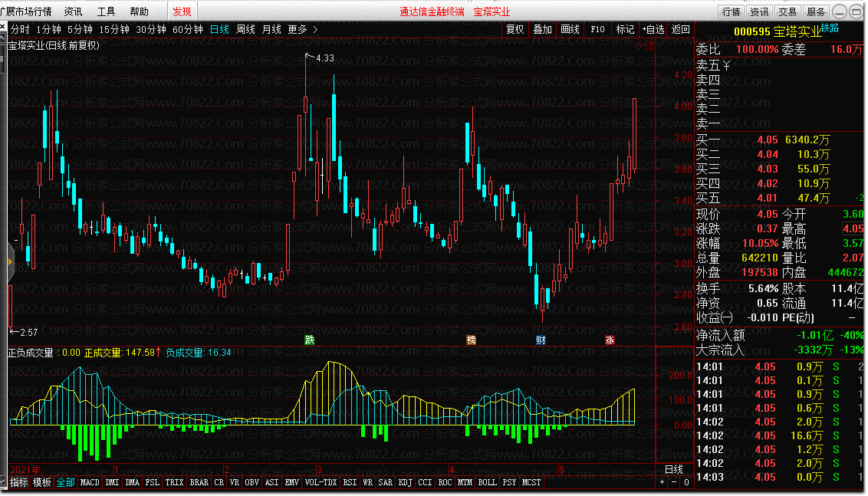Select the TRIX indicator
This screenshot has height=496, width=868.
click(x=174, y=482)
